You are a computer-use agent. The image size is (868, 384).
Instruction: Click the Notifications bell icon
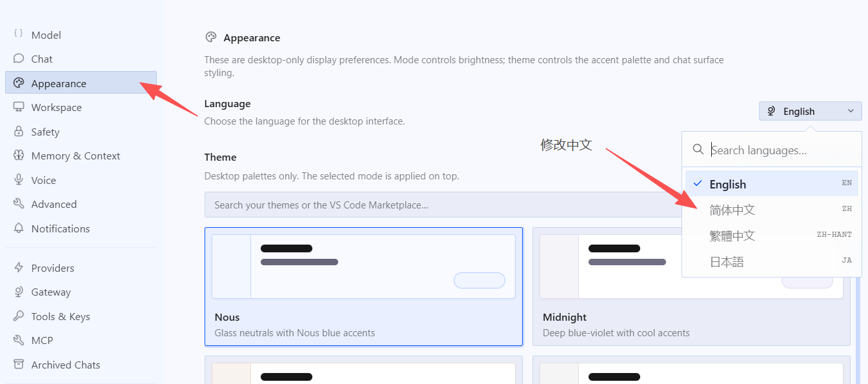tap(19, 228)
